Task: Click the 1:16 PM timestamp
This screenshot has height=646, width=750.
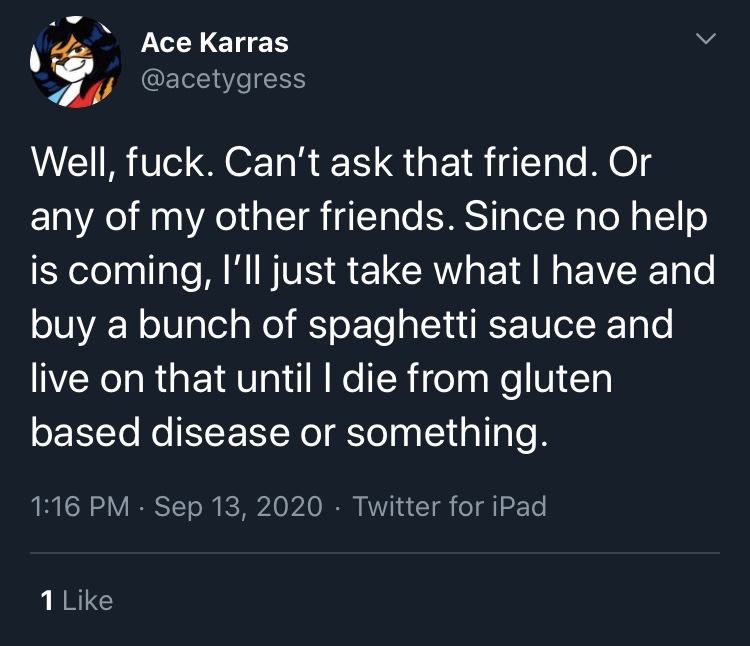Action: coord(80,506)
